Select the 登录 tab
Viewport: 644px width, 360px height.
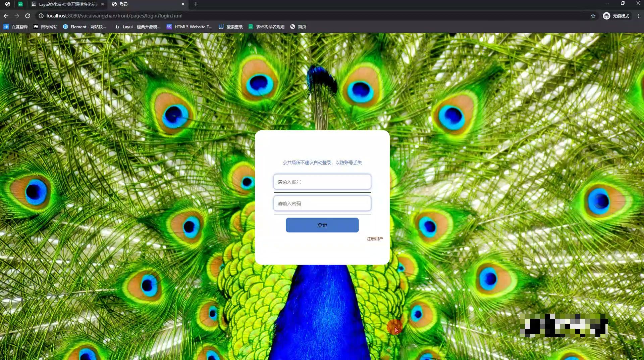point(149,4)
